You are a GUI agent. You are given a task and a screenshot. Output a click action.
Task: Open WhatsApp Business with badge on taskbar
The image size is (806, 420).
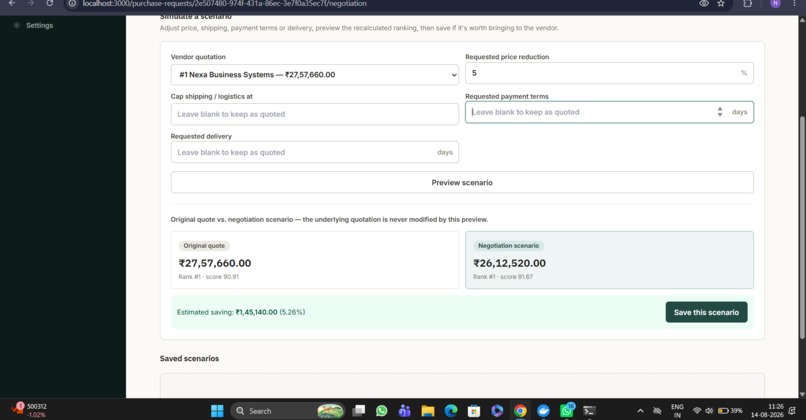pyautogui.click(x=567, y=410)
